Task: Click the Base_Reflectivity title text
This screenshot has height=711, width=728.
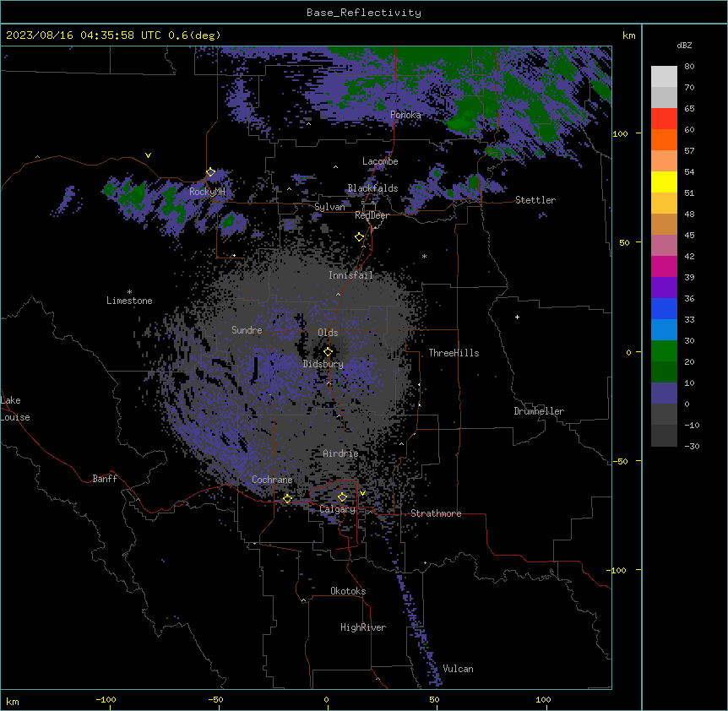Action: (x=364, y=13)
